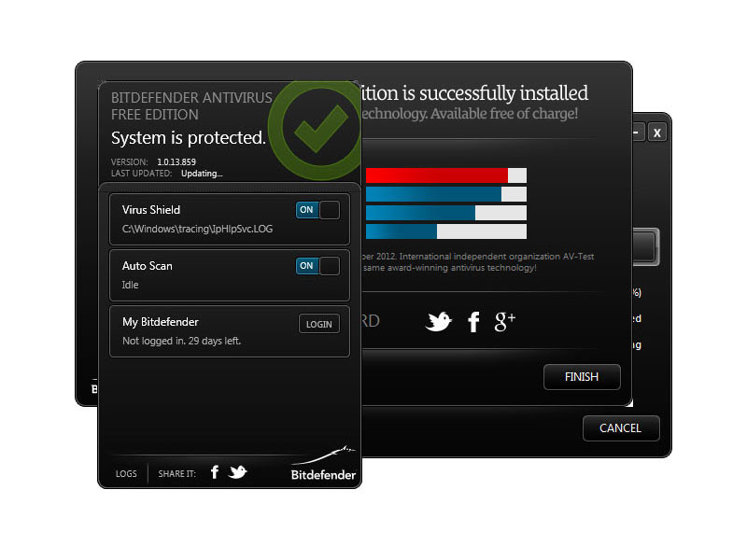This screenshot has width=747, height=560.
Task: Click the FINISH button
Action: point(582,377)
